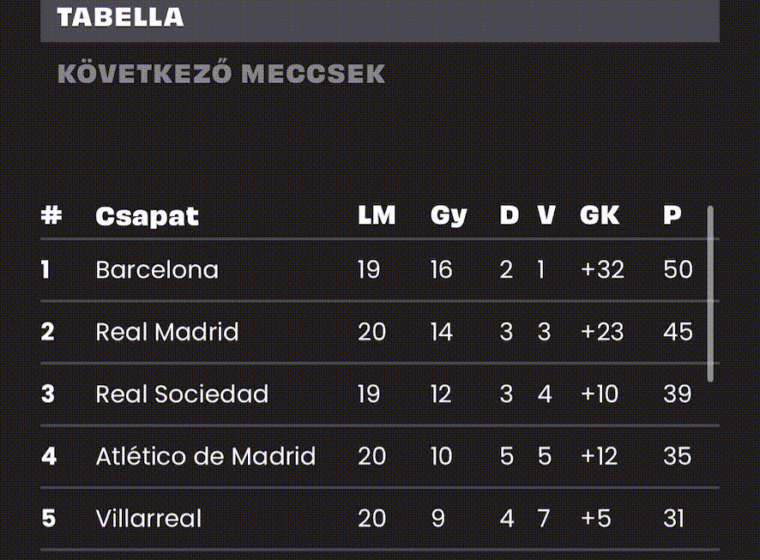The image size is (760, 560).
Task: Click the table's vertical scrollbar
Action: [710, 294]
